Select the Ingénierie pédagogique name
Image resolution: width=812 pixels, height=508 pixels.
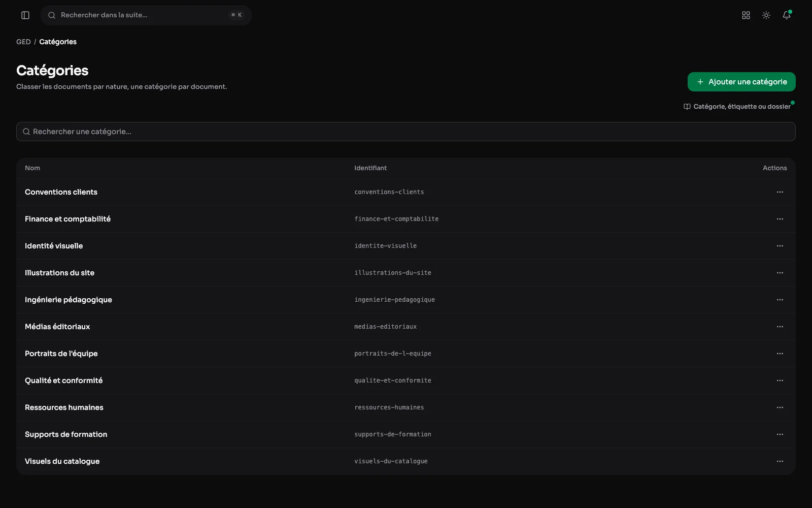click(69, 300)
